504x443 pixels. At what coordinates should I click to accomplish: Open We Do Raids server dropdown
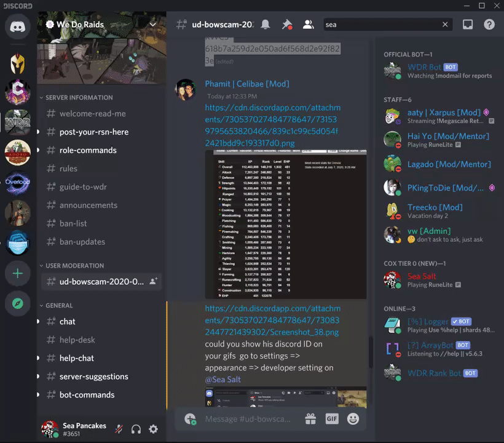(152, 25)
